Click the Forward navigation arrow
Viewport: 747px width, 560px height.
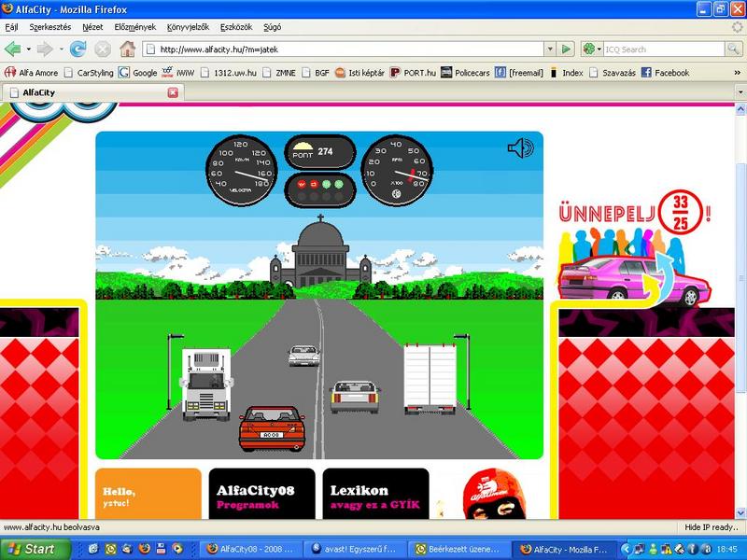click(45, 49)
